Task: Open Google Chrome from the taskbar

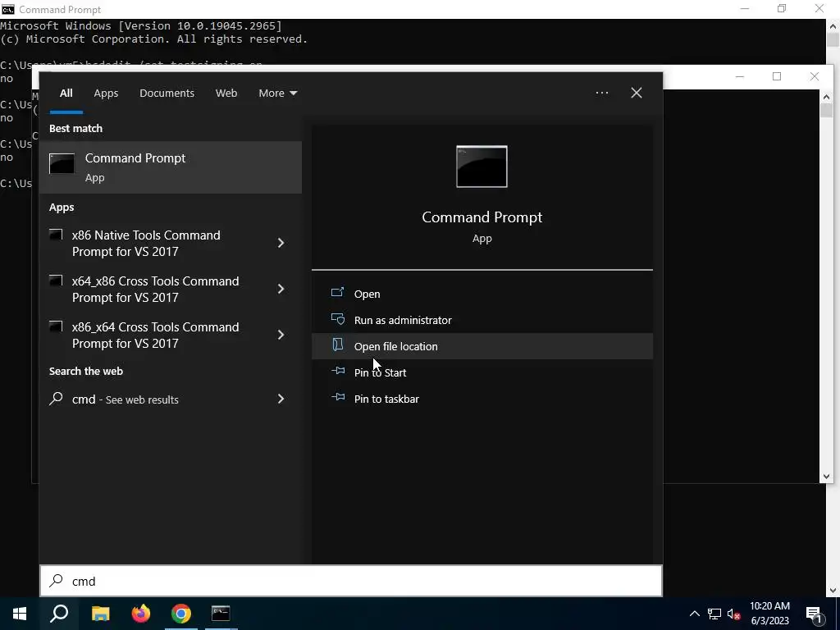Action: coord(181,614)
